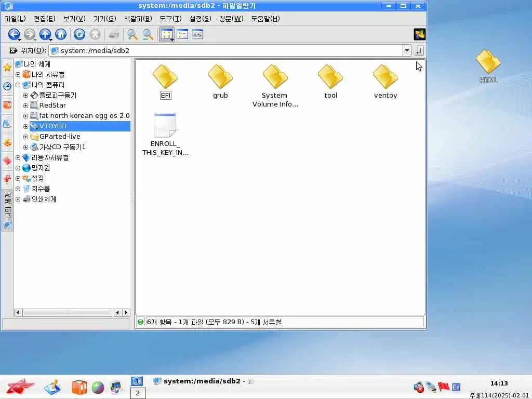Image resolution: width=532 pixels, height=399 pixels.
Task: Open the 가기(G) menu
Action: (104, 19)
